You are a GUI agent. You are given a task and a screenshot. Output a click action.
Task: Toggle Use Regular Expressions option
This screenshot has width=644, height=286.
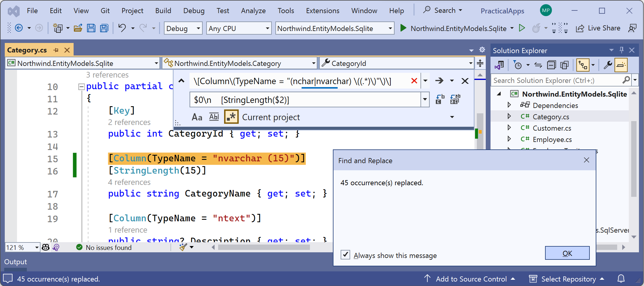pos(231,117)
